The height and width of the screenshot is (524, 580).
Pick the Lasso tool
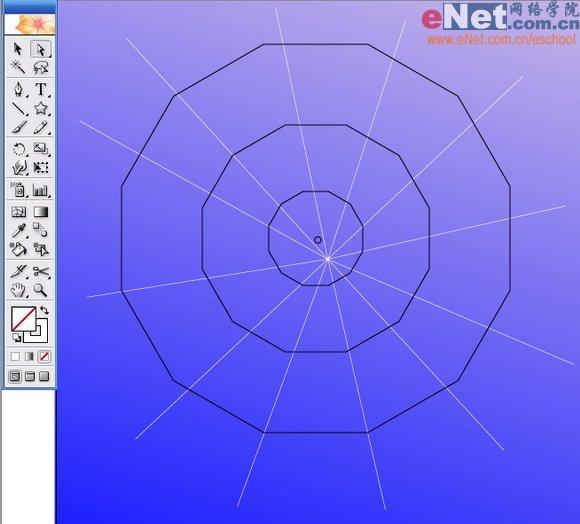tap(40, 67)
